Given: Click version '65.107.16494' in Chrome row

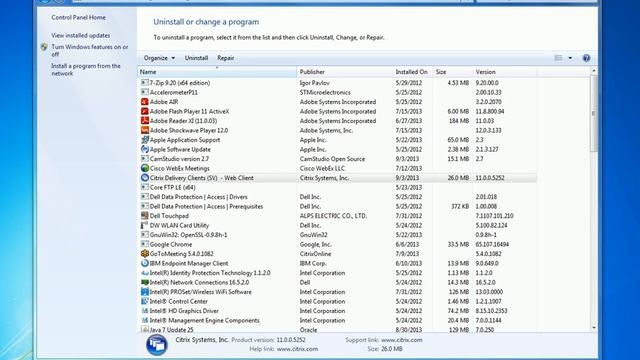Looking at the screenshot, I should coord(492,244).
